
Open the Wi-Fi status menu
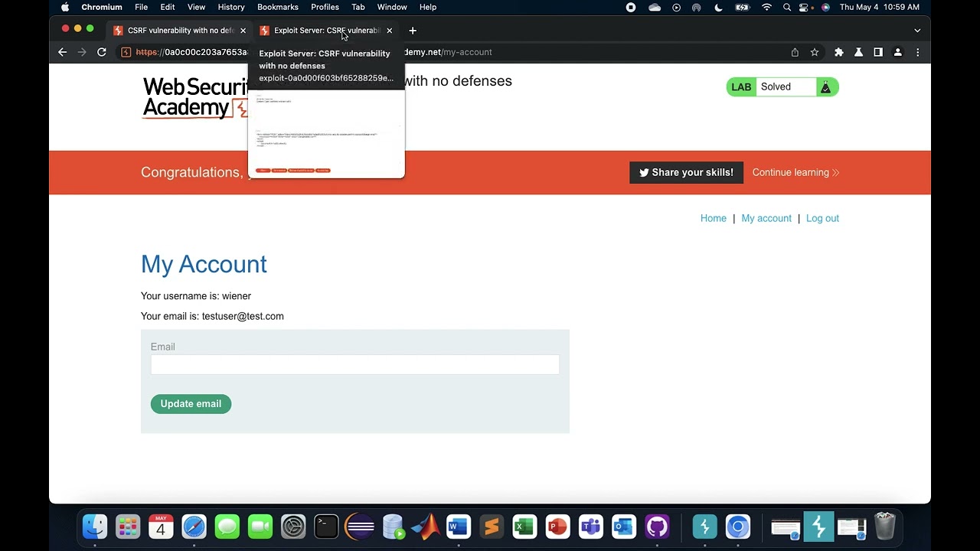pos(766,7)
